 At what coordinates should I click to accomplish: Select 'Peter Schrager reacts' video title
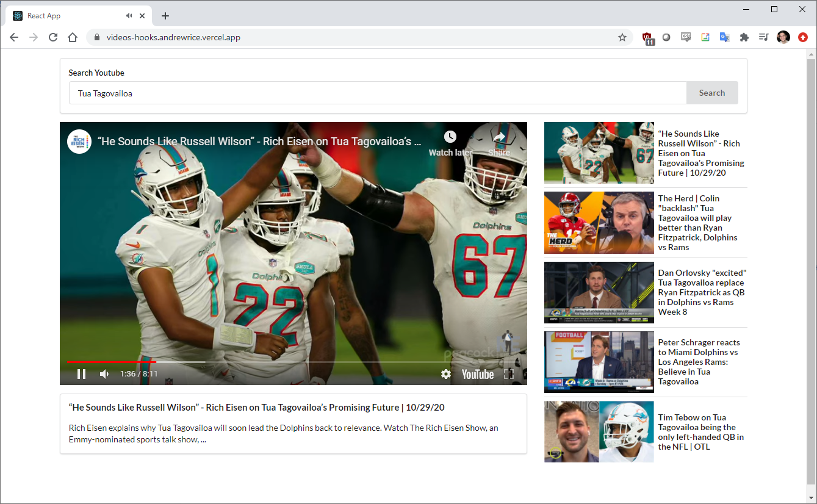coord(699,362)
